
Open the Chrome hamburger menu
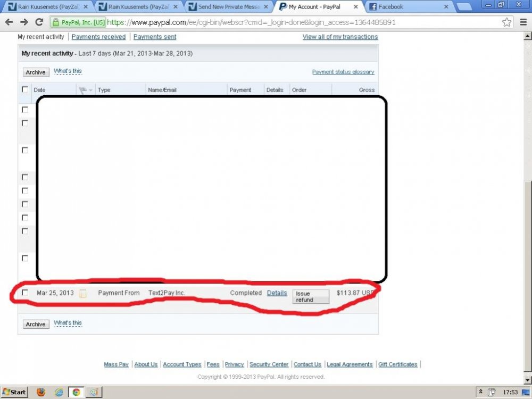523,22
